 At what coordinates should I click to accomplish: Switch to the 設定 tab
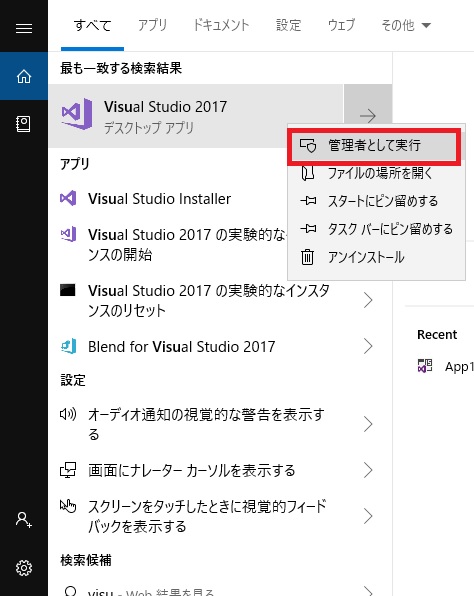pyautogui.click(x=289, y=25)
